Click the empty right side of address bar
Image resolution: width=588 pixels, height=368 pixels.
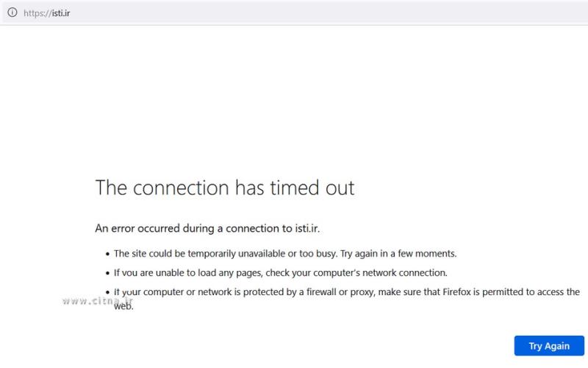tap(367, 13)
